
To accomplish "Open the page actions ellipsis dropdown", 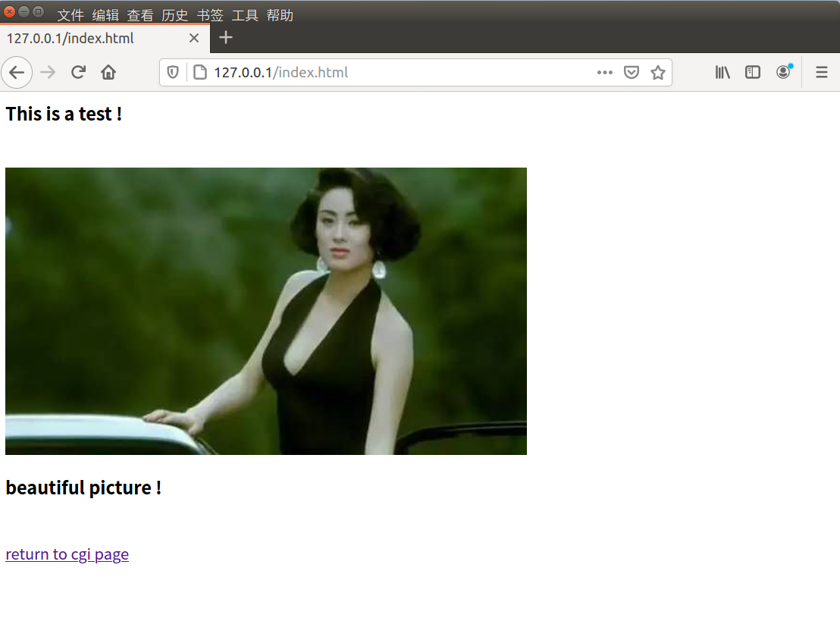I will pyautogui.click(x=604, y=72).
